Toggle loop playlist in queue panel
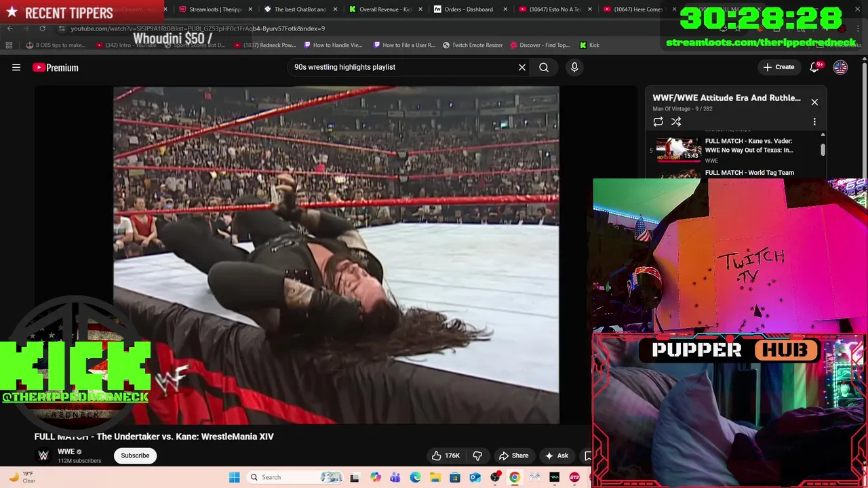 click(x=658, y=121)
